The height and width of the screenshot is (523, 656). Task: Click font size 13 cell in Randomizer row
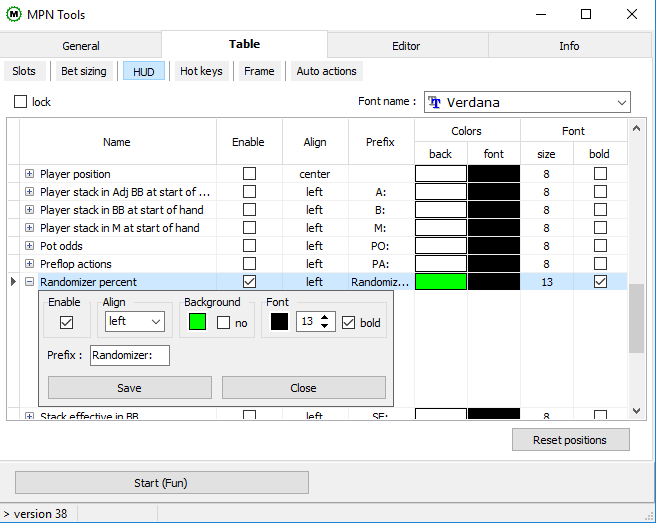click(547, 282)
